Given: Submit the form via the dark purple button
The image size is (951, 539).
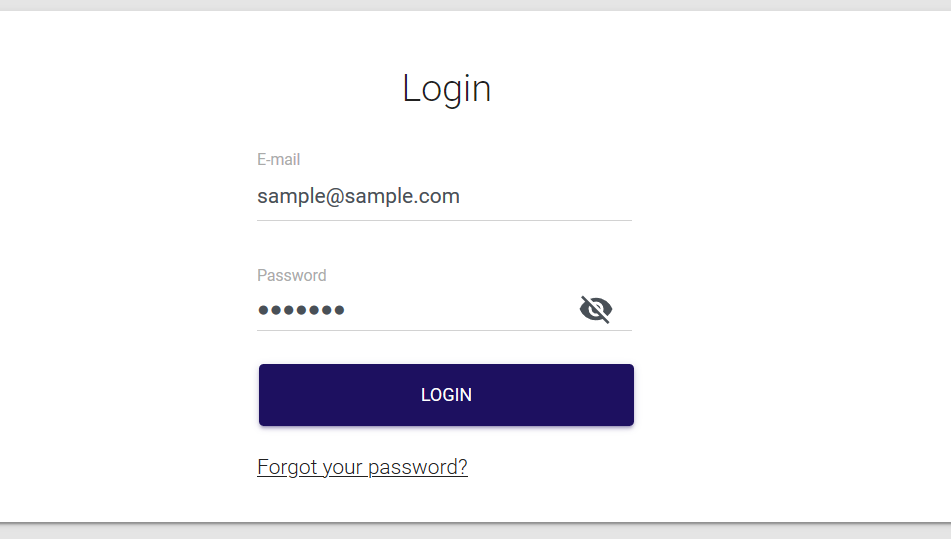Looking at the screenshot, I should click(446, 395).
